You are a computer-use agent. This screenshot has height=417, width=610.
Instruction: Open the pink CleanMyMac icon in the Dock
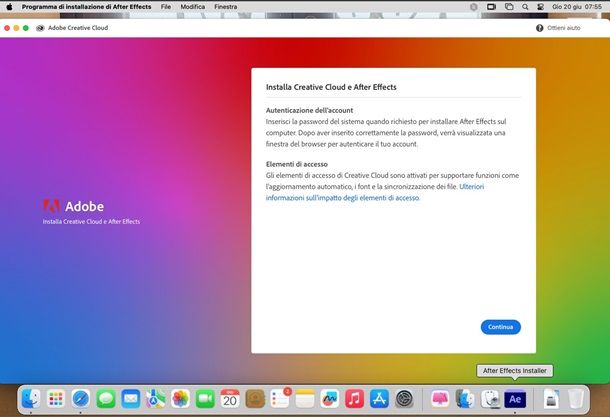pyautogui.click(x=440, y=399)
